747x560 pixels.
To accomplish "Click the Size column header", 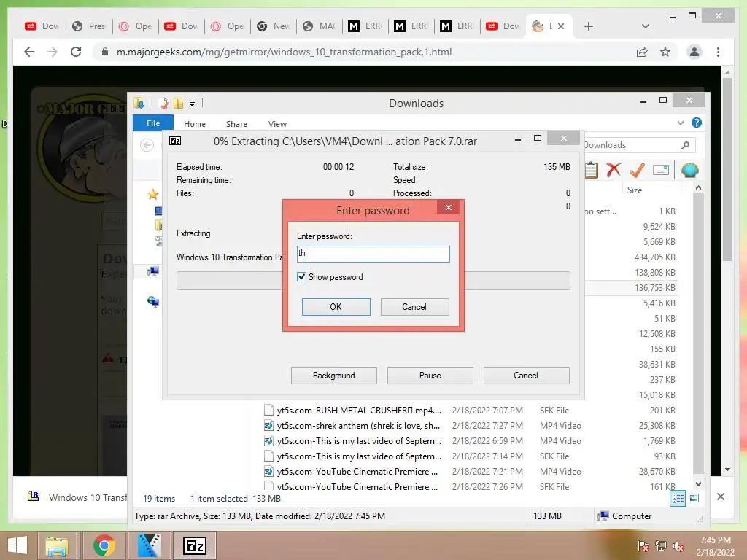I will point(635,190).
